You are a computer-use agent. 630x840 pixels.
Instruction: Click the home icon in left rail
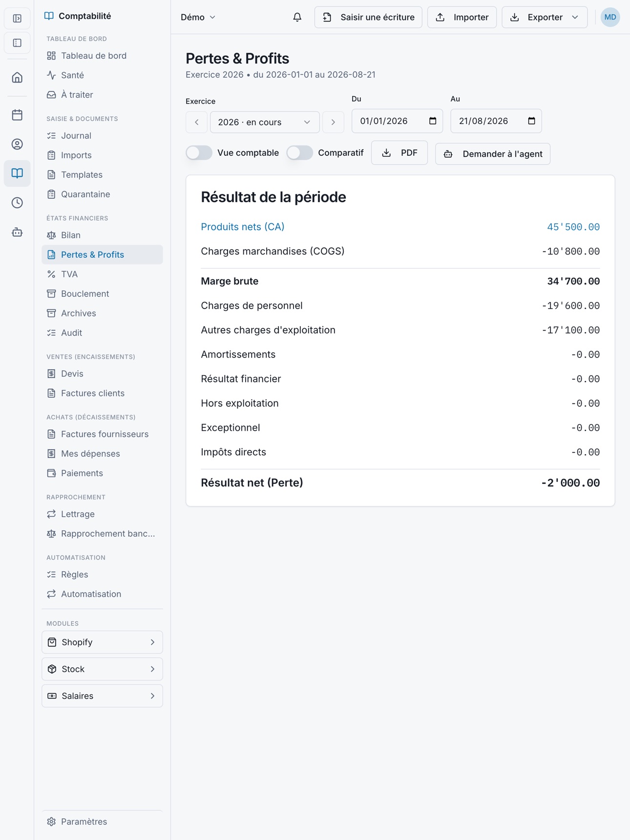pyautogui.click(x=17, y=77)
